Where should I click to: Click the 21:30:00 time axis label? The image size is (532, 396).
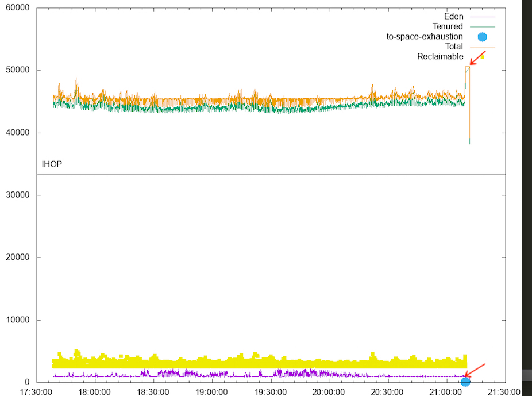pos(504,392)
